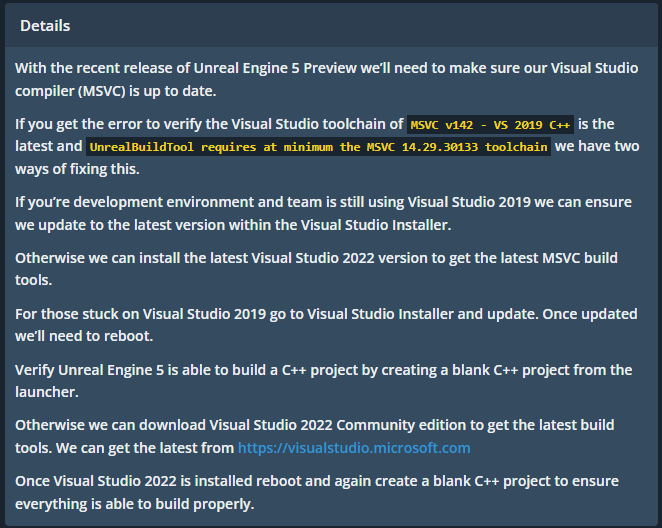Image resolution: width=662 pixels, height=528 pixels.
Task: Click the paragraph 'Otherwise we can download Visual Studio 2022'
Action: (315, 436)
